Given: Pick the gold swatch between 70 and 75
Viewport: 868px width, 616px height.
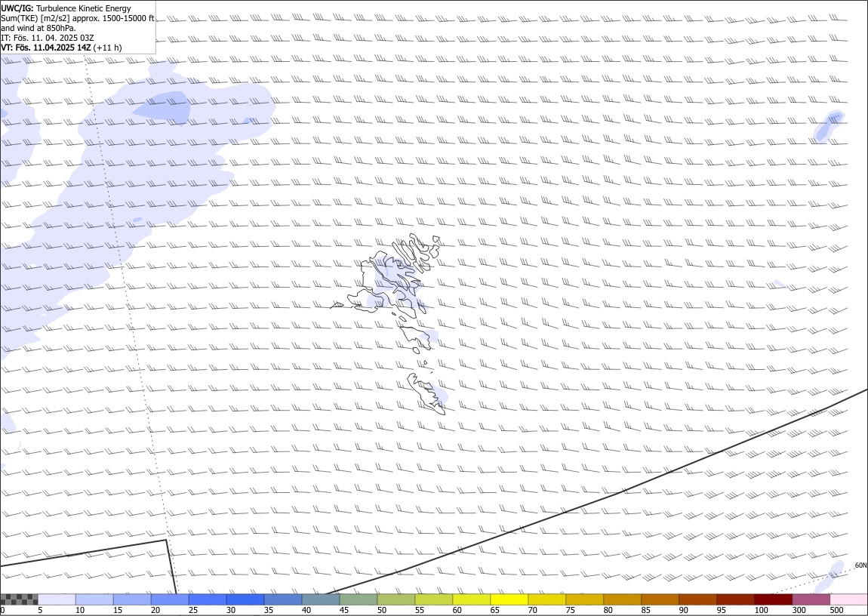Looking at the screenshot, I should pos(547,599).
